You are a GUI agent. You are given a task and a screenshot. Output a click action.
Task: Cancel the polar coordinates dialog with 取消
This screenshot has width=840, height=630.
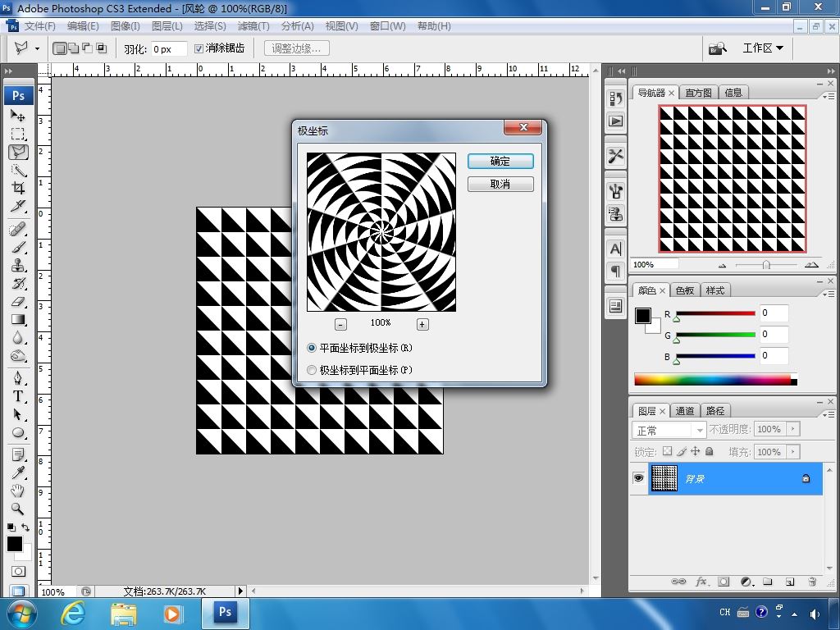coord(500,185)
